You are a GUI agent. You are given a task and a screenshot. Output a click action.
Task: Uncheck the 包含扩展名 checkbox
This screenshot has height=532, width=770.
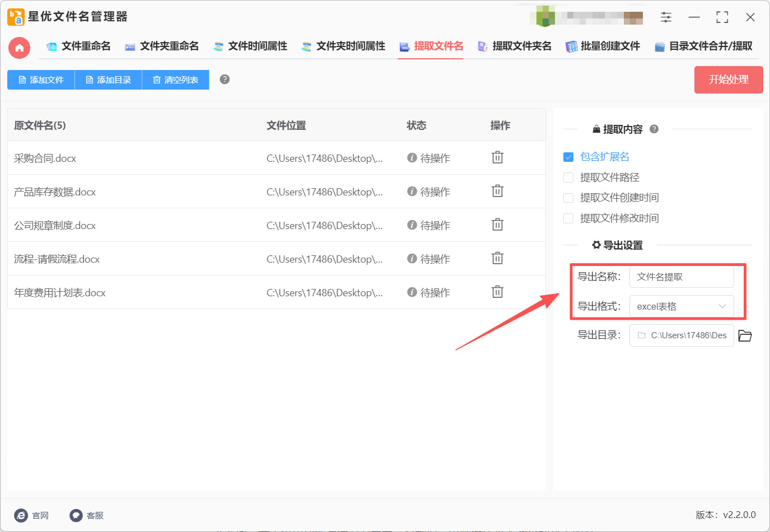click(x=568, y=157)
